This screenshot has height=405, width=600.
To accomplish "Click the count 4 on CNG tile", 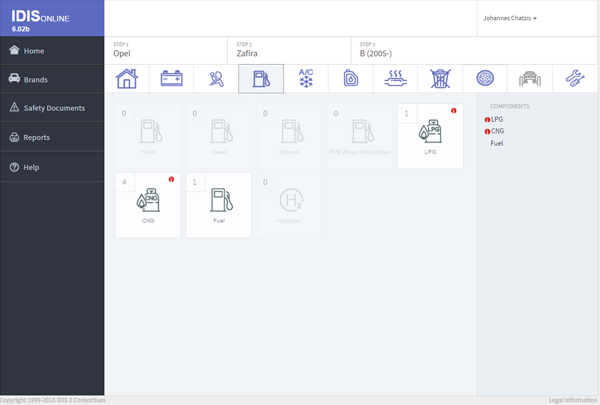I will [124, 182].
